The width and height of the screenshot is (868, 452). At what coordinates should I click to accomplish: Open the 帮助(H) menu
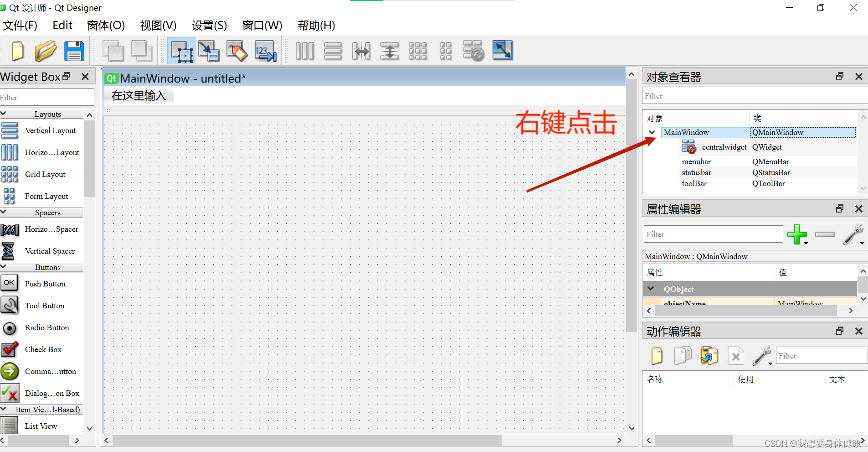point(315,26)
